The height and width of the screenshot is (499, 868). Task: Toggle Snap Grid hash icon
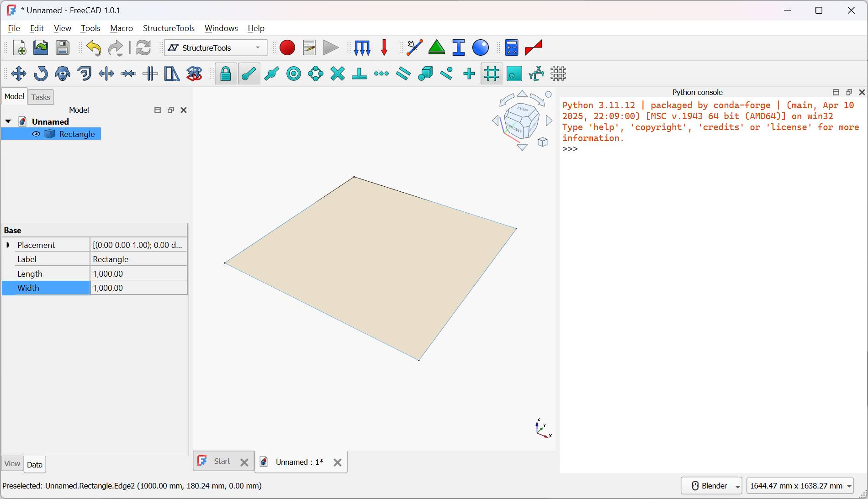pyautogui.click(x=492, y=74)
